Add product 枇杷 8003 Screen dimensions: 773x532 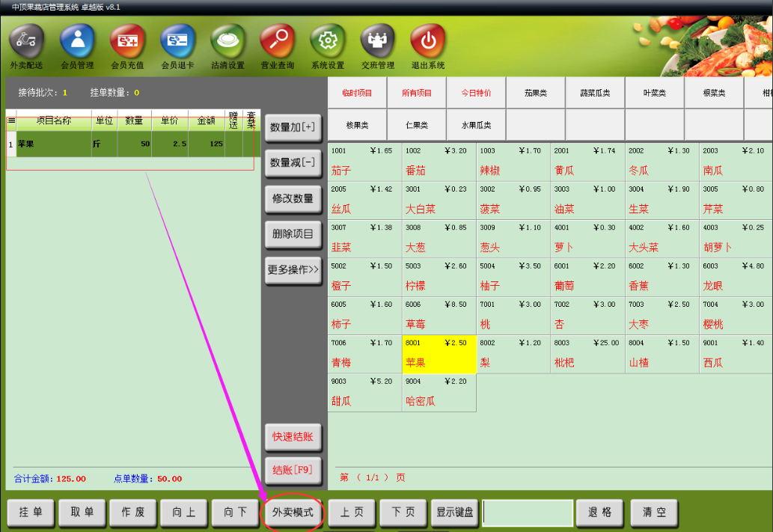(x=587, y=355)
